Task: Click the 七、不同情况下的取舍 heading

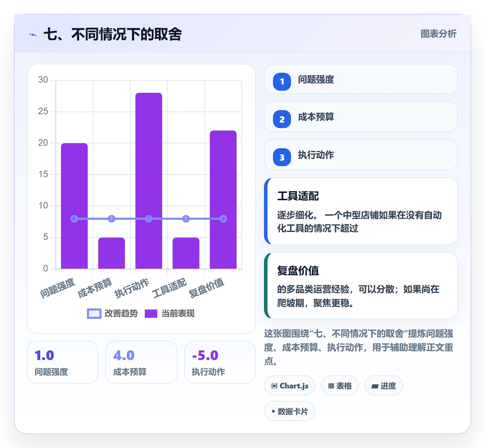Action: pyautogui.click(x=113, y=34)
